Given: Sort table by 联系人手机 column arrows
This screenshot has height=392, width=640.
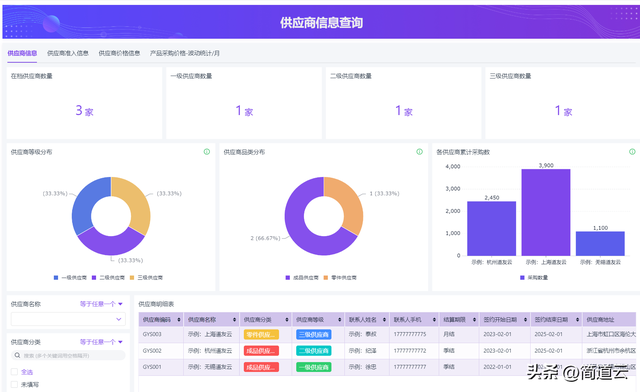Looking at the screenshot, I should (x=434, y=320).
